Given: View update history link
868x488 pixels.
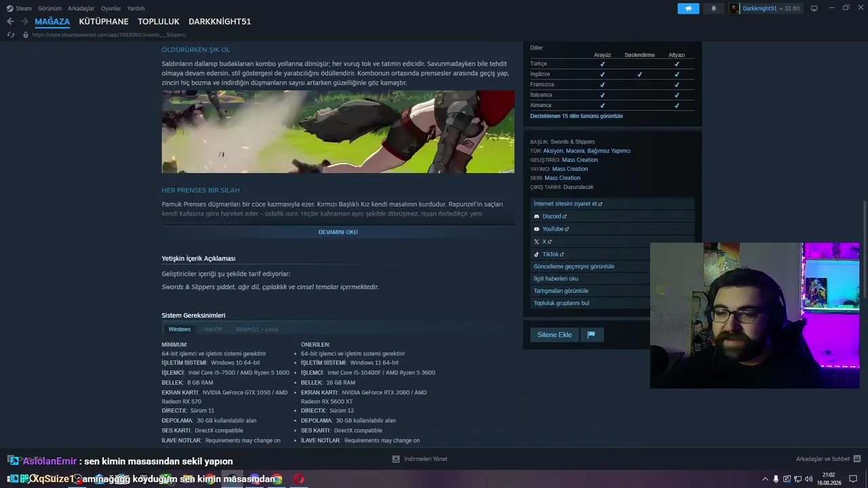Looking at the screenshot, I should [x=590, y=266].
